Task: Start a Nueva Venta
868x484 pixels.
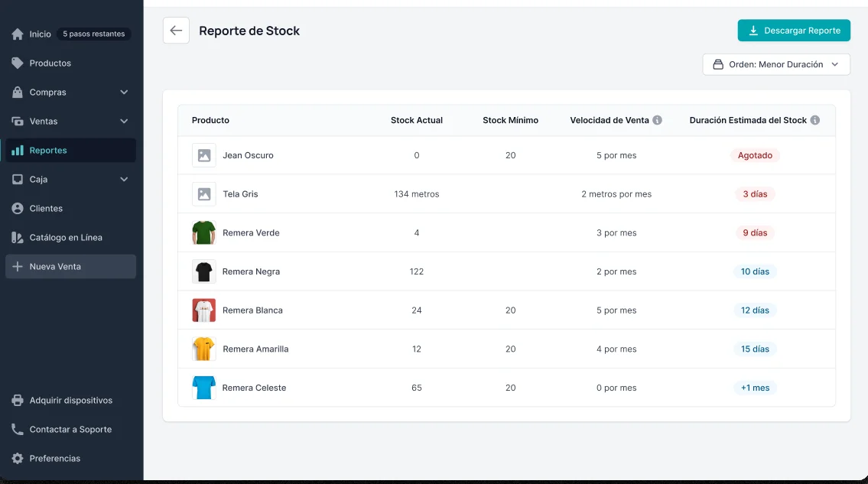Action: (71, 266)
